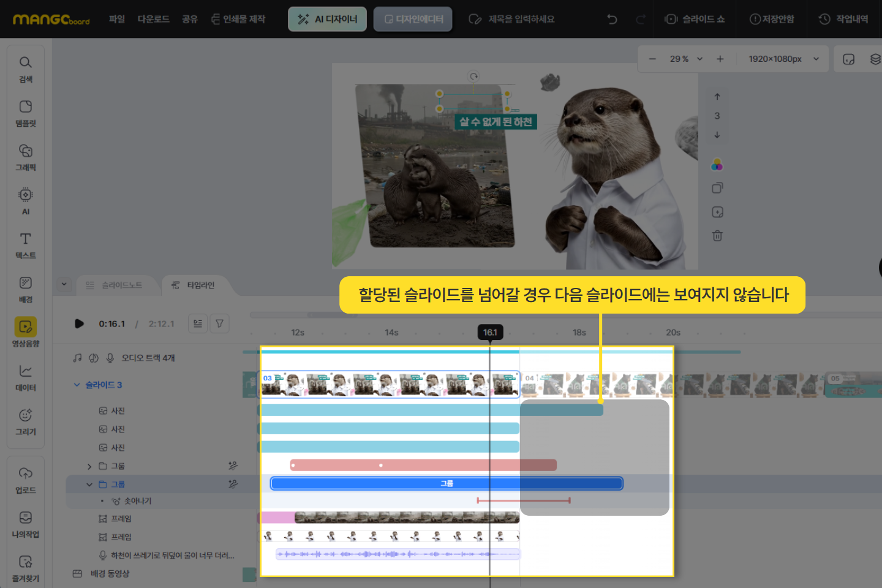Open the 그래픽 graphics panel
This screenshot has width=882, height=588.
coord(25,157)
